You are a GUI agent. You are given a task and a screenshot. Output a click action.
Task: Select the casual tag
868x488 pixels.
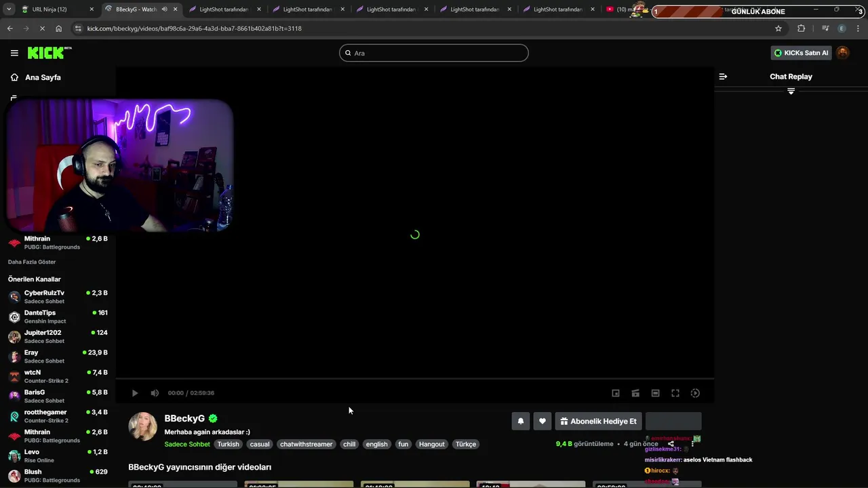click(x=260, y=444)
